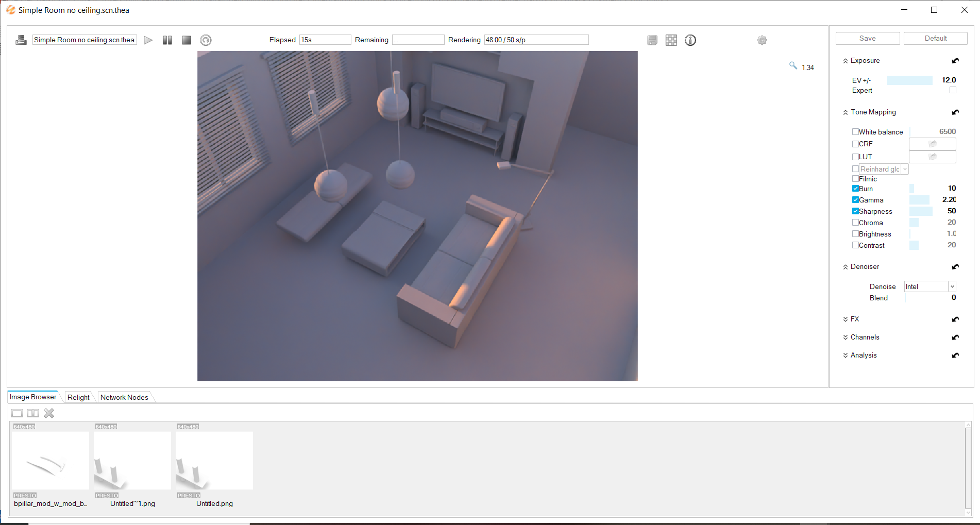Click the start render play button
The width and height of the screenshot is (980, 525).
click(x=148, y=40)
